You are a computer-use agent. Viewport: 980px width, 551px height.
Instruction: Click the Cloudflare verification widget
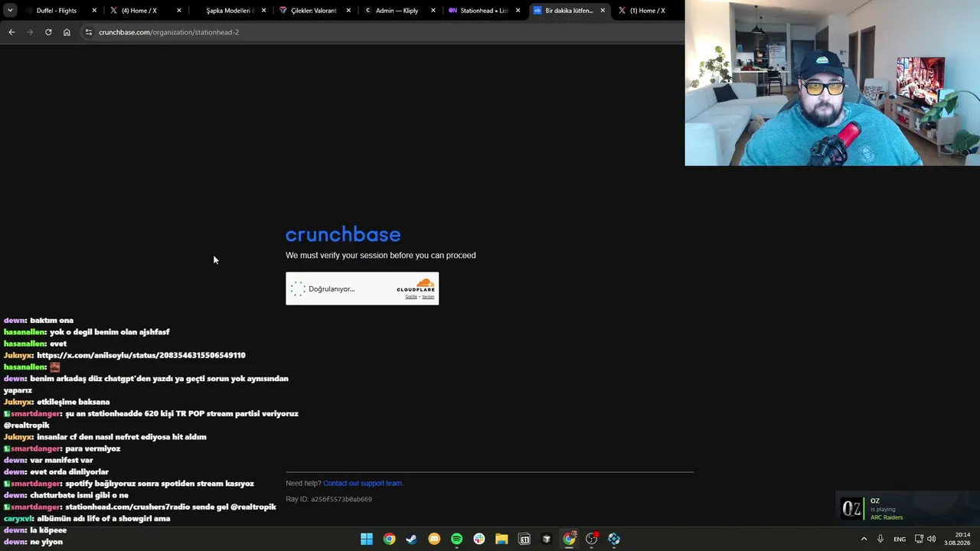click(362, 289)
